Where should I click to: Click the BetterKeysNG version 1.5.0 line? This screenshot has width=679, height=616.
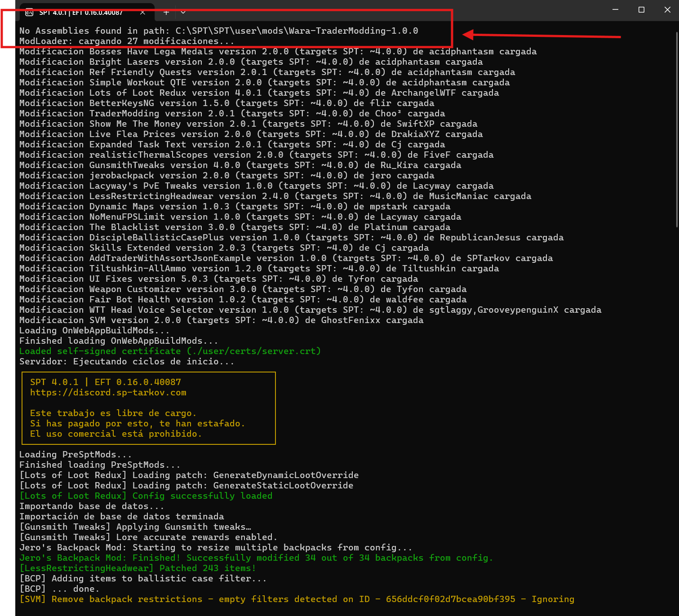(226, 103)
